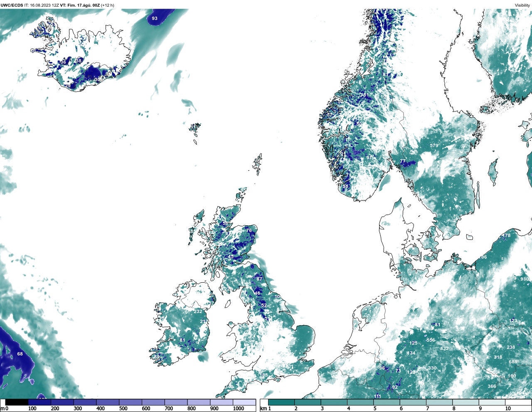The image size is (532, 412).
Task: Click the '76' value in northeast Scotland
Action: [249, 230]
